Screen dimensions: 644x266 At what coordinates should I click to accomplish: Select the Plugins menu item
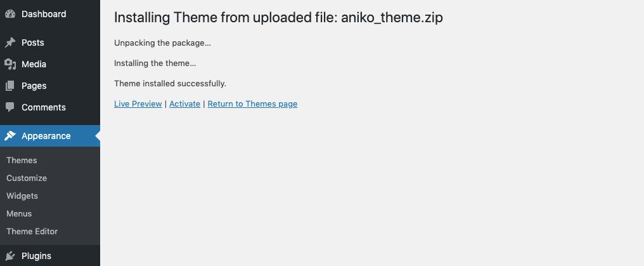pos(36,256)
